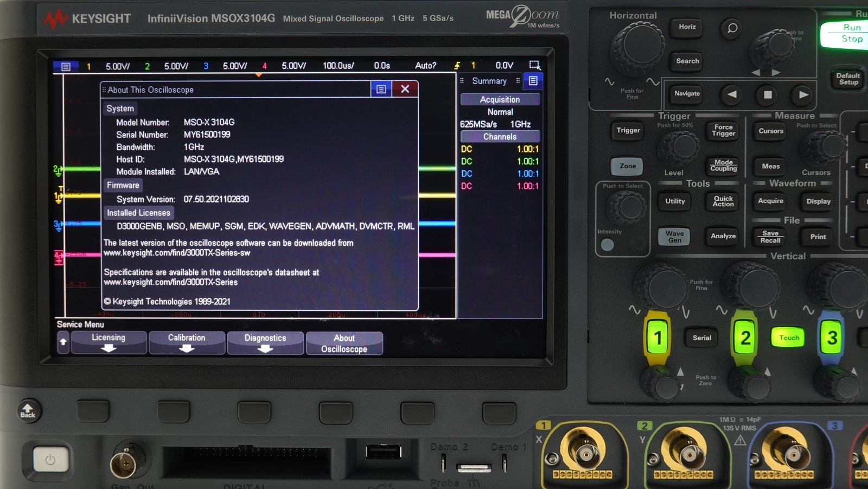Tap the Horiz button
This screenshot has height=489, width=868.
687,27
